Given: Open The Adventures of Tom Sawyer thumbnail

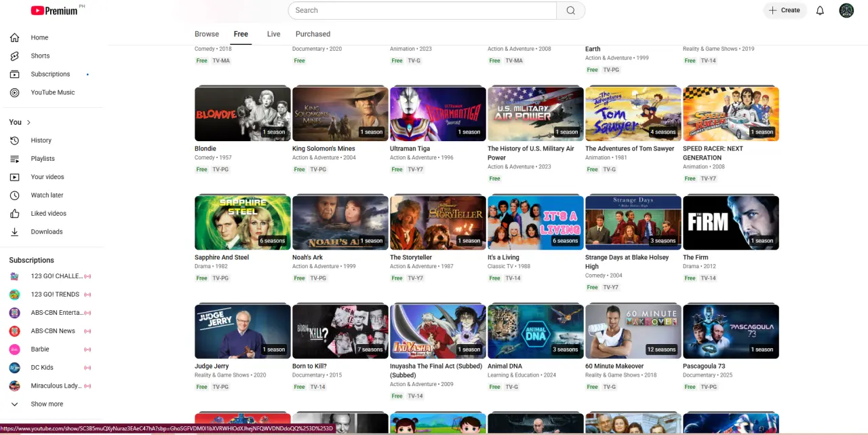Looking at the screenshot, I should [633, 114].
